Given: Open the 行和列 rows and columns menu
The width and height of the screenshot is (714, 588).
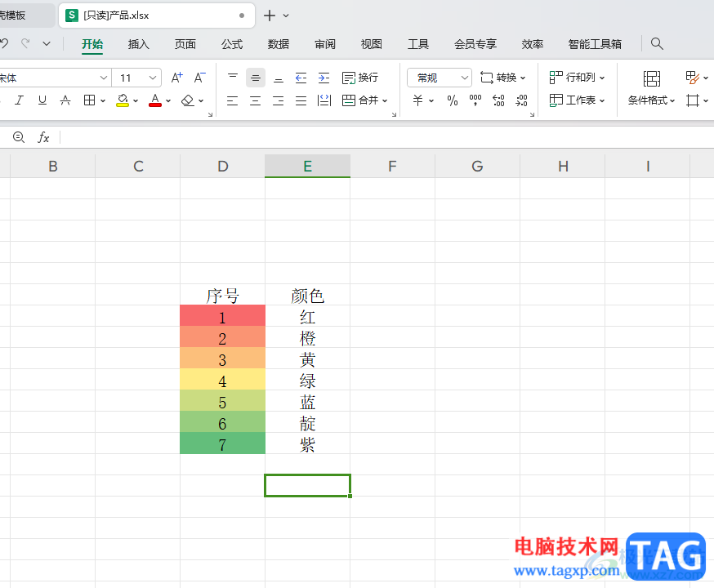Looking at the screenshot, I should pyautogui.click(x=577, y=78).
